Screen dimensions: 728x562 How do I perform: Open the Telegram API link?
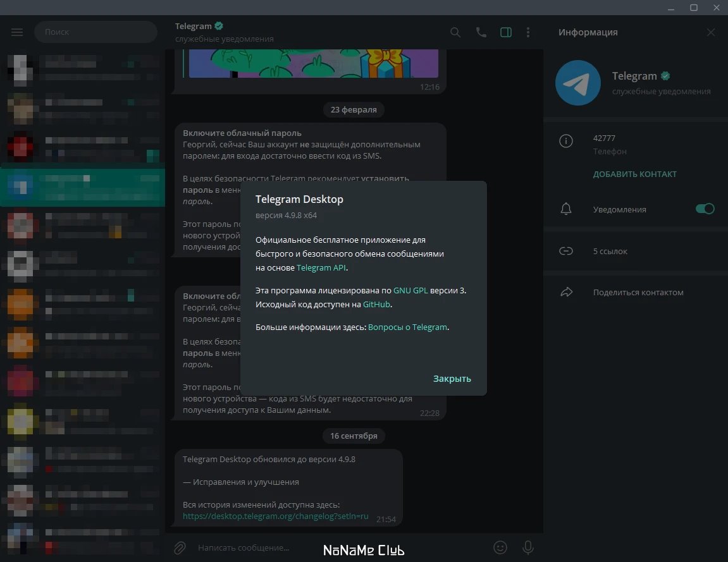click(321, 268)
